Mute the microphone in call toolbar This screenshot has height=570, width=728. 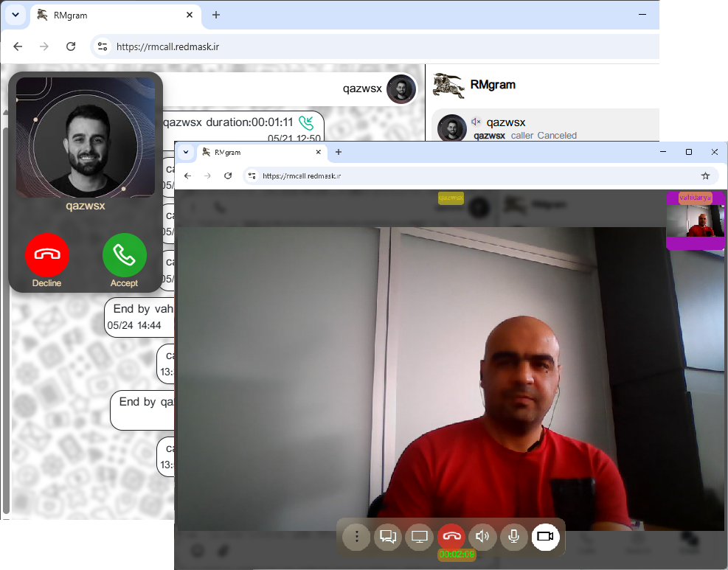coord(514,537)
